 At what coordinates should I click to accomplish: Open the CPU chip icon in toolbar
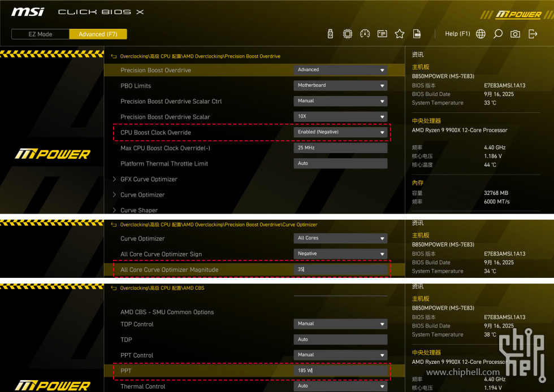[348, 34]
